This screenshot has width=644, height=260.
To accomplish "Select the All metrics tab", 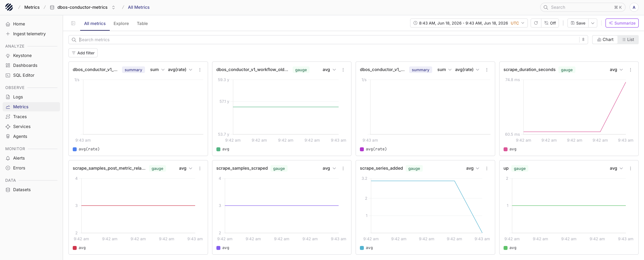I will tap(95, 23).
